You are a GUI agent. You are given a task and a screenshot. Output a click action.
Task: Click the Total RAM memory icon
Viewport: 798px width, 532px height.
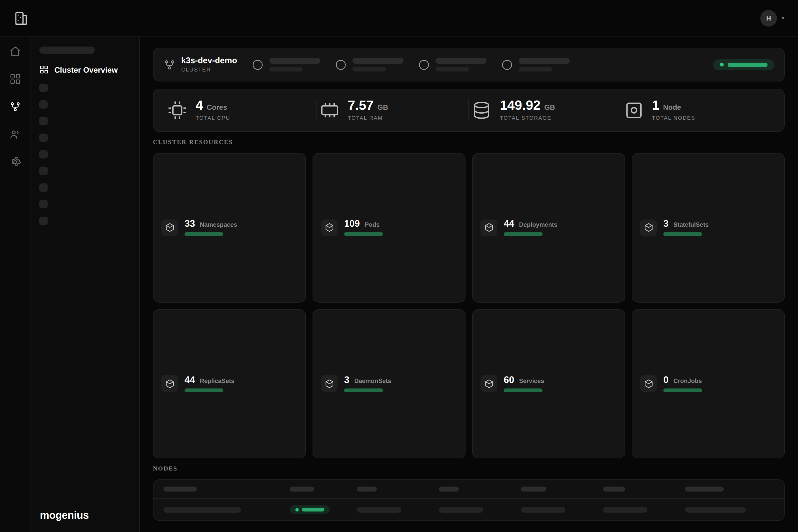(x=329, y=110)
